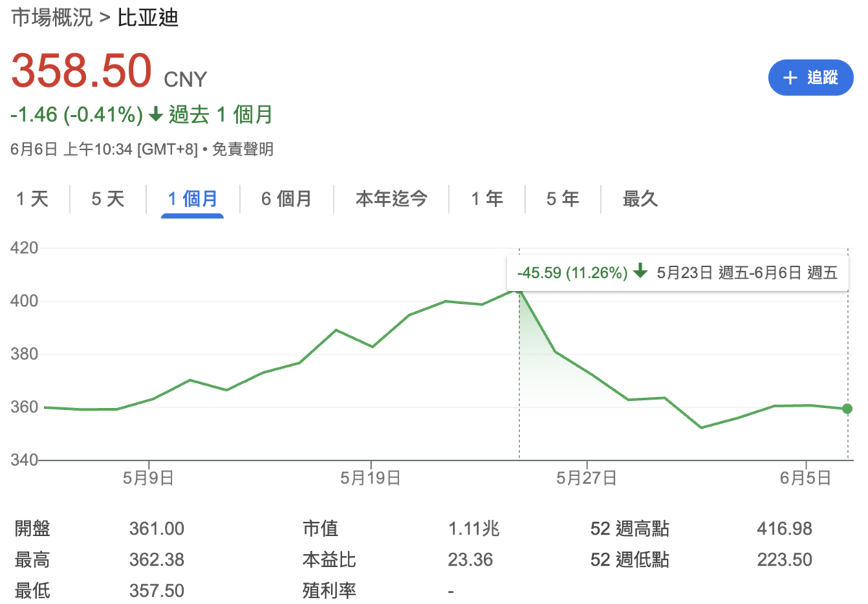868x604 pixels.
Task: Click the 追蹤 follow button
Action: point(810,77)
